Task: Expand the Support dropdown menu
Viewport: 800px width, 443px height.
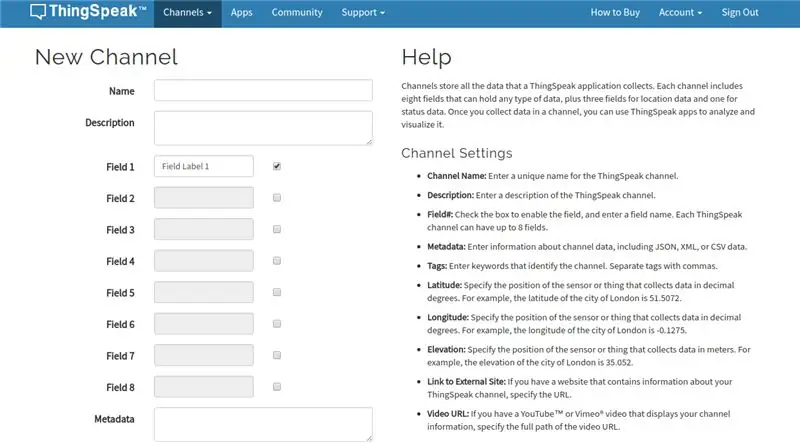Action: point(363,12)
